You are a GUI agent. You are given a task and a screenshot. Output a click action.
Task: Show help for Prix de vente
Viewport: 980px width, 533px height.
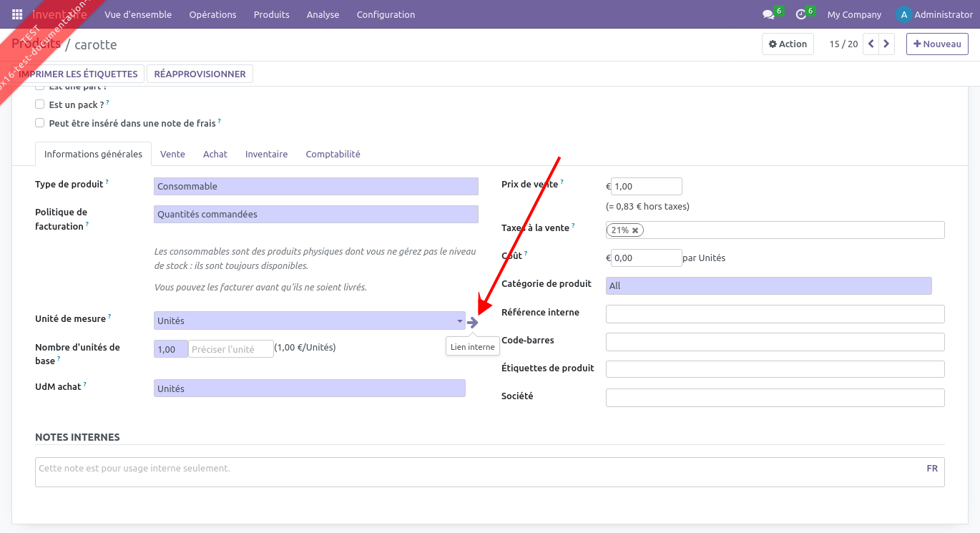tap(562, 182)
